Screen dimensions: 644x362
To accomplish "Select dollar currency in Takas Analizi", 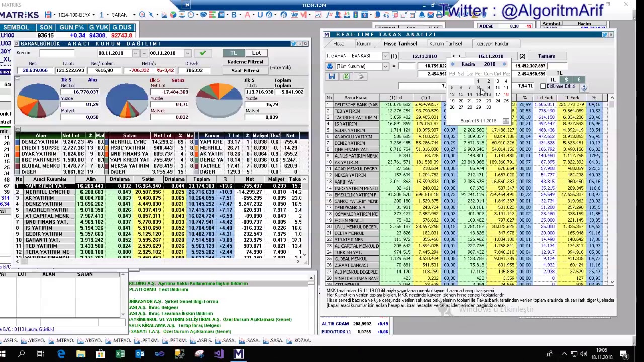I will pyautogui.click(x=566, y=80).
